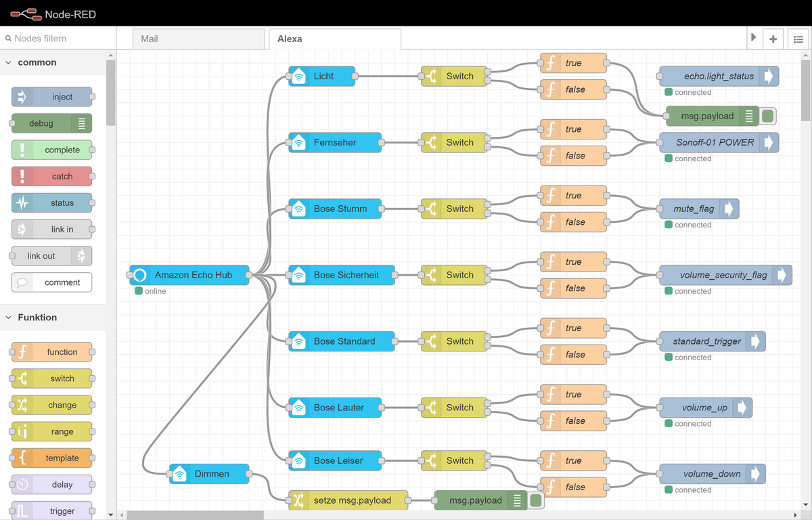Add a new flow tab
The width and height of the screenshot is (812, 520).
pyautogui.click(x=773, y=39)
